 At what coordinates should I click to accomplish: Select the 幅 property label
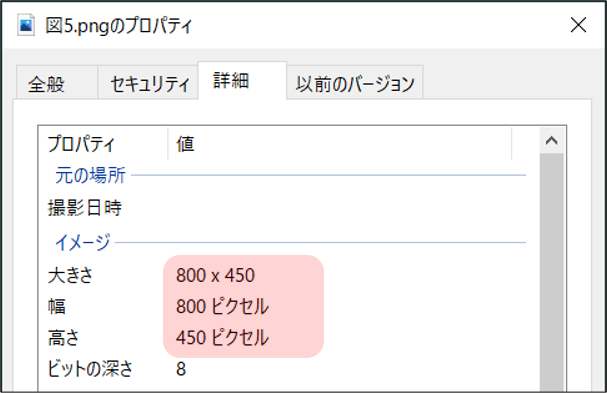click(57, 307)
